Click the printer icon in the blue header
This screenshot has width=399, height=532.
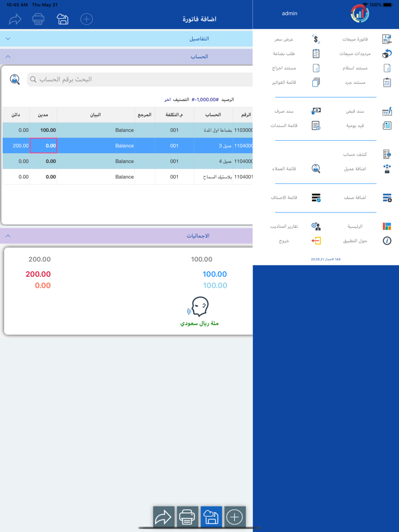point(38,19)
